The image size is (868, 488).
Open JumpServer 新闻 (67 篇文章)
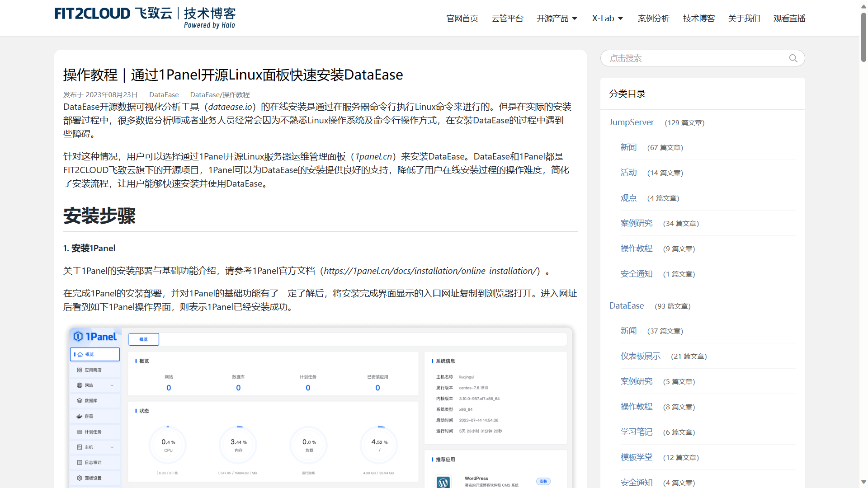pos(628,147)
